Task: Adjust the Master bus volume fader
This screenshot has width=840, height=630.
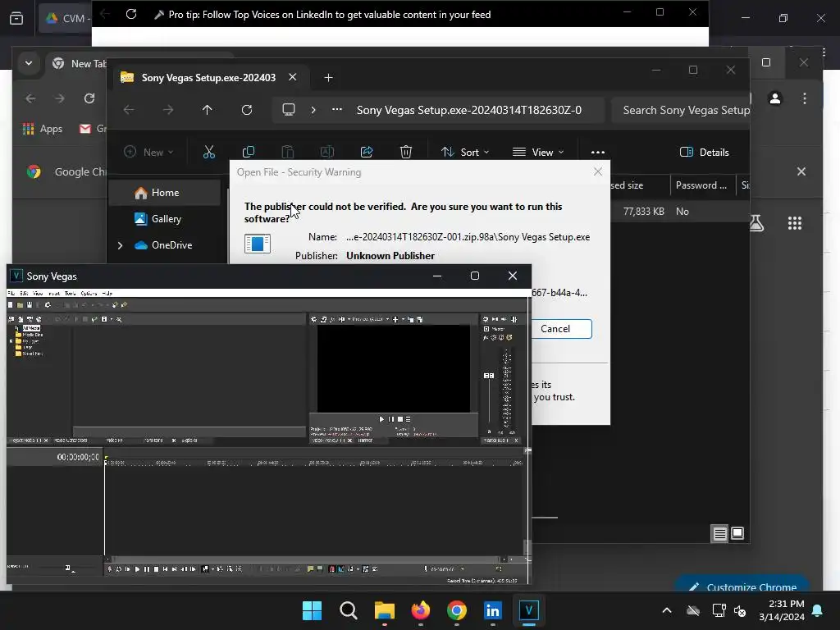Action: [x=489, y=376]
